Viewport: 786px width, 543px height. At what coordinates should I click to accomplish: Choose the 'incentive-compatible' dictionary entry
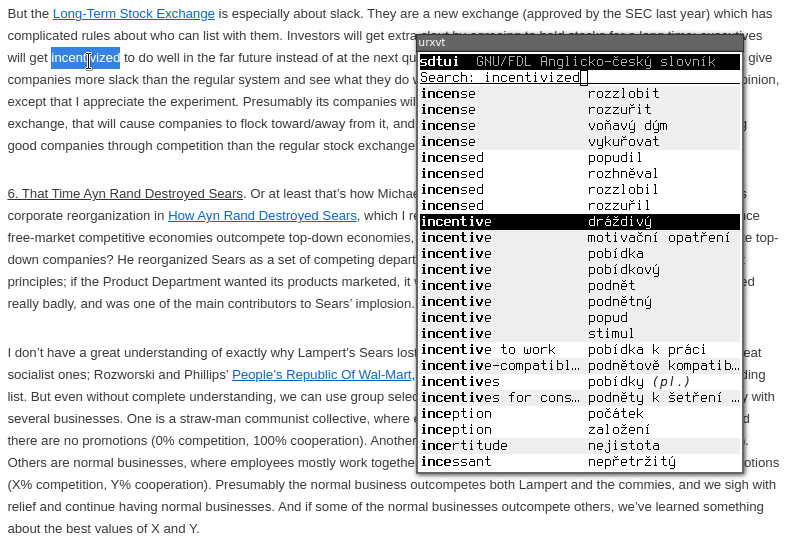point(579,366)
